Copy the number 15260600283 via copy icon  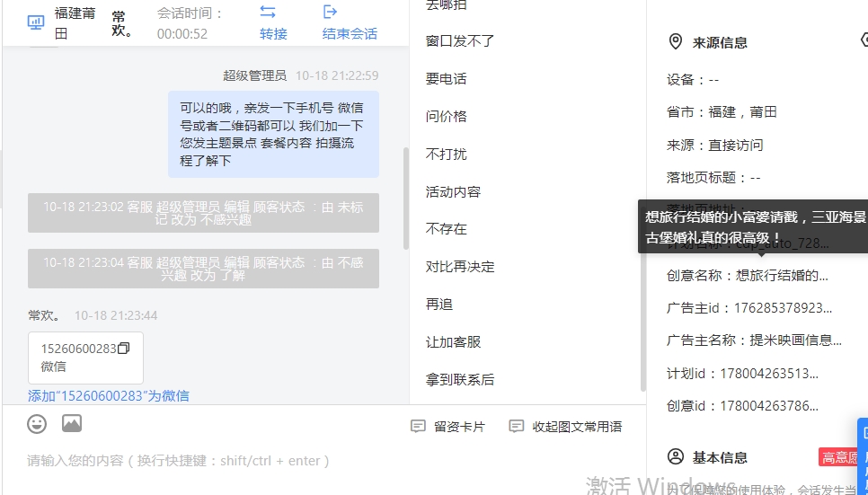[x=123, y=349]
